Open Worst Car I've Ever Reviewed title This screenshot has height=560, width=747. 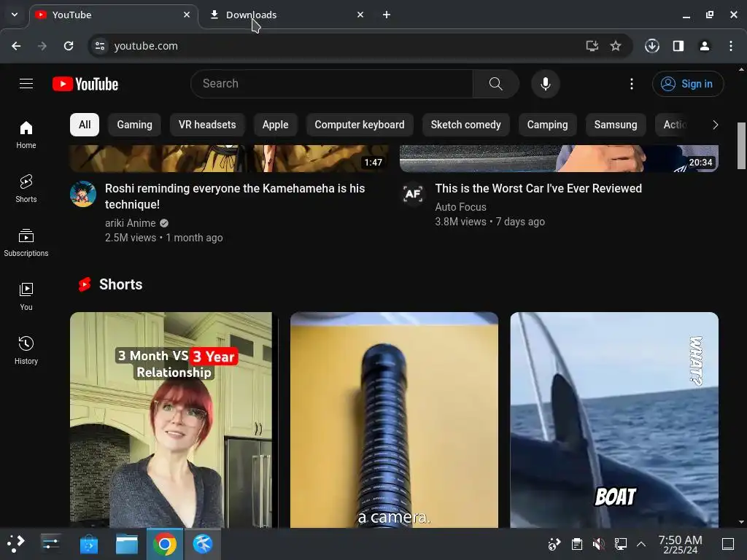pyautogui.click(x=538, y=189)
